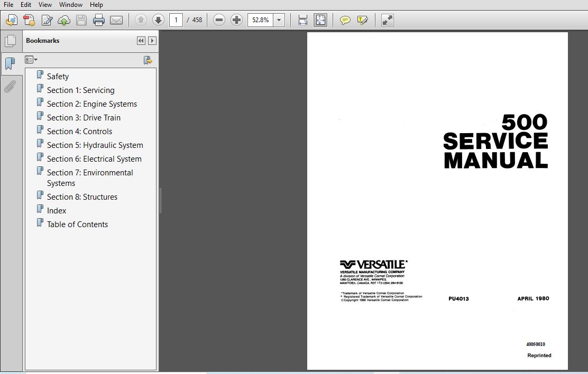Click the Create PDF toolbar icon
The height and width of the screenshot is (374, 588).
29,20
